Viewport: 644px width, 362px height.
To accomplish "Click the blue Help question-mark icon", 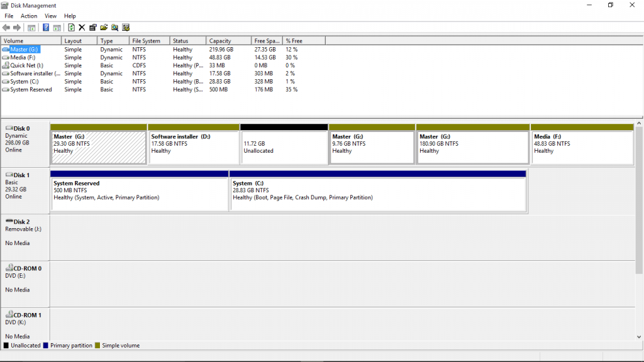I will (x=45, y=28).
